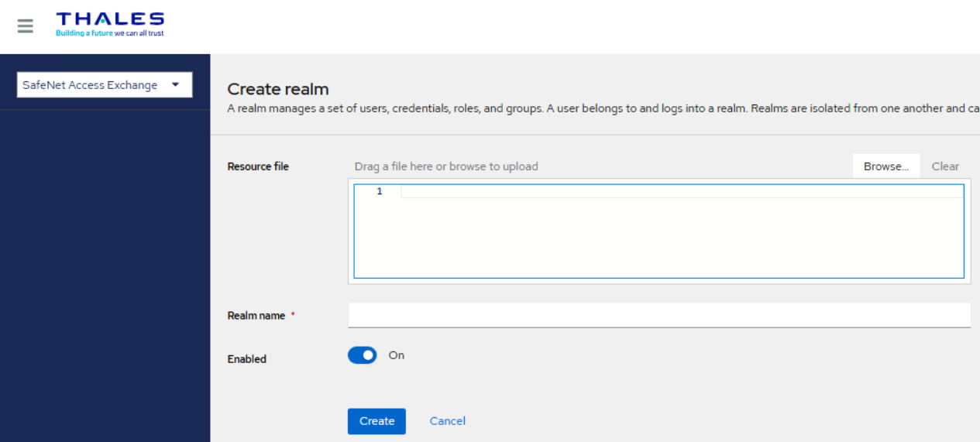The height and width of the screenshot is (442, 980).
Task: Click the Resource file field label
Action: [258, 166]
